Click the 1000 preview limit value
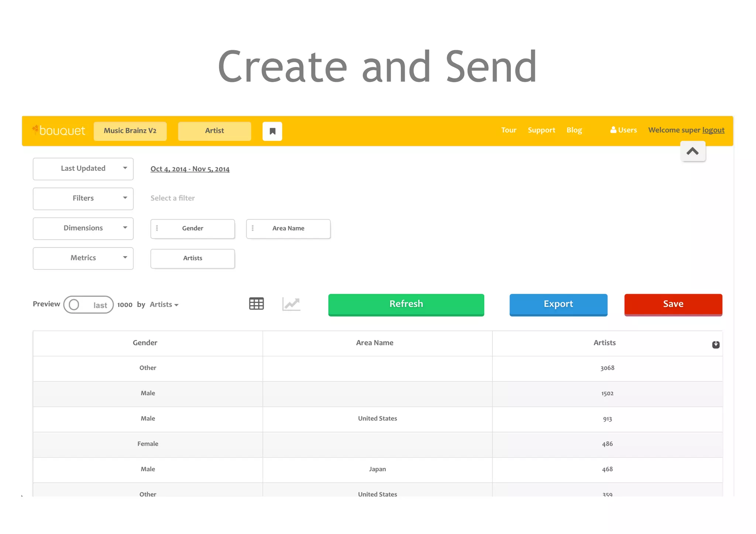This screenshot has width=756, height=534. tap(125, 305)
